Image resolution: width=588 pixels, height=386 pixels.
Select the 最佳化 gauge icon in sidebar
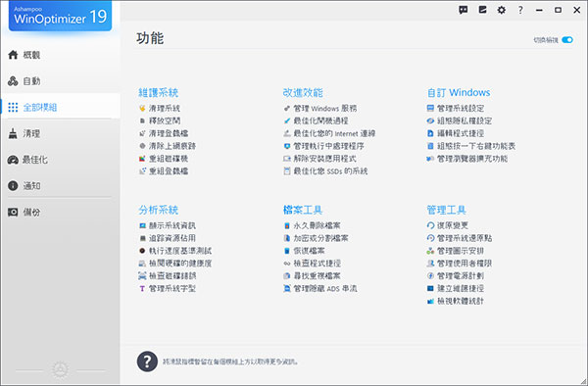(x=13, y=160)
